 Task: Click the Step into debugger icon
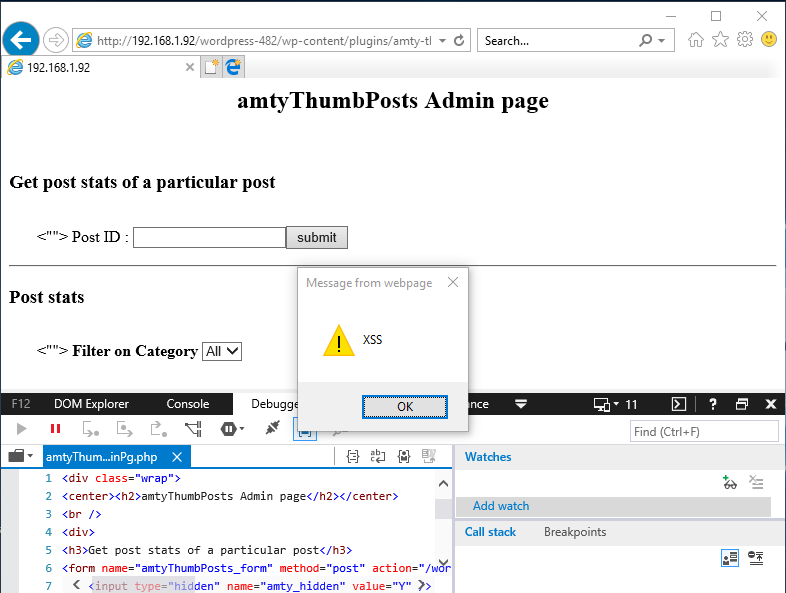coord(91,429)
